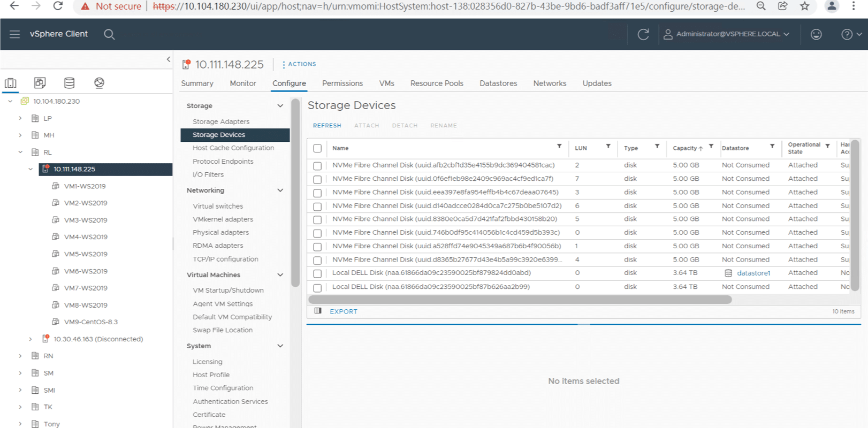
Task: Check the uuid.d140adcce NVMe disk row
Action: pos(317,207)
